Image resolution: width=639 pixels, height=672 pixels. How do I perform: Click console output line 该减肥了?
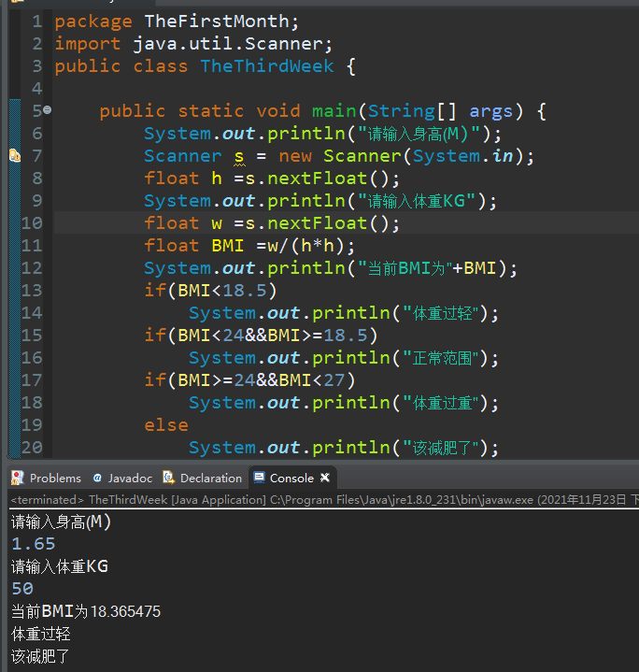point(40,656)
